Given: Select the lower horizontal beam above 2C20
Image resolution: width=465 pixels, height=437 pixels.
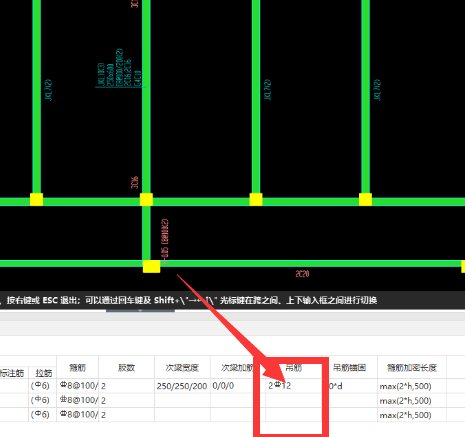Looking at the screenshot, I should 310,264.
